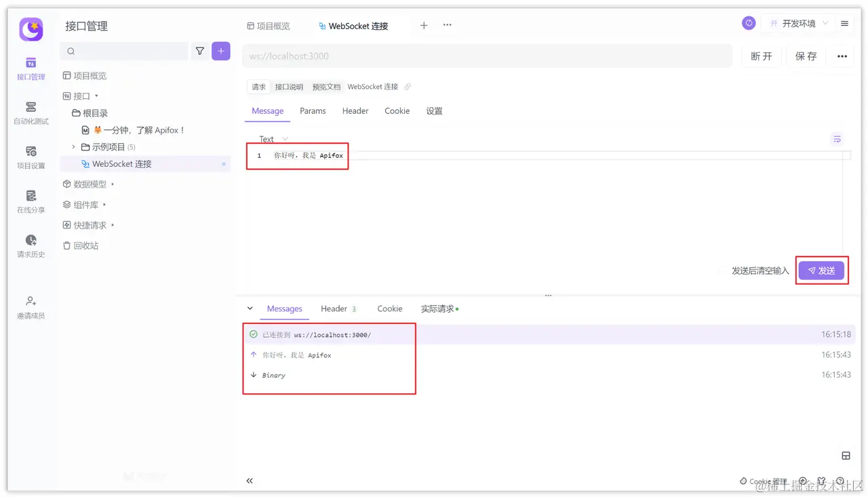Select 根目录 folder in tree

point(90,113)
